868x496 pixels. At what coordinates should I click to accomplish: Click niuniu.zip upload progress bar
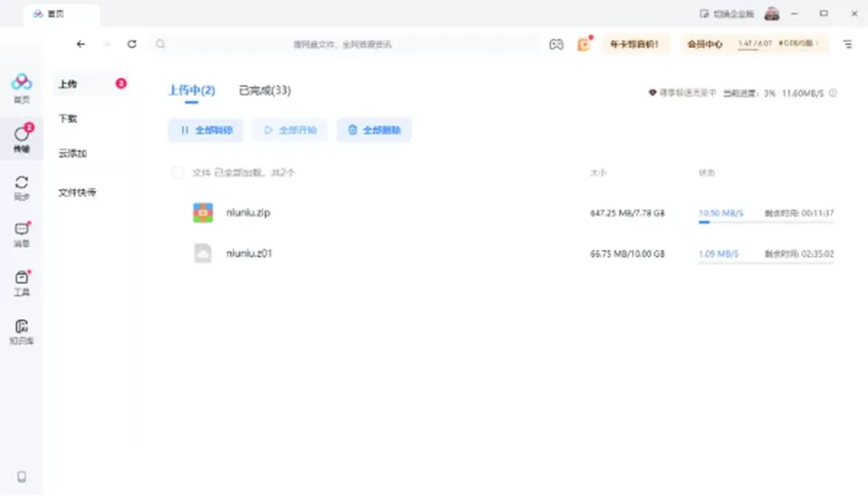766,222
